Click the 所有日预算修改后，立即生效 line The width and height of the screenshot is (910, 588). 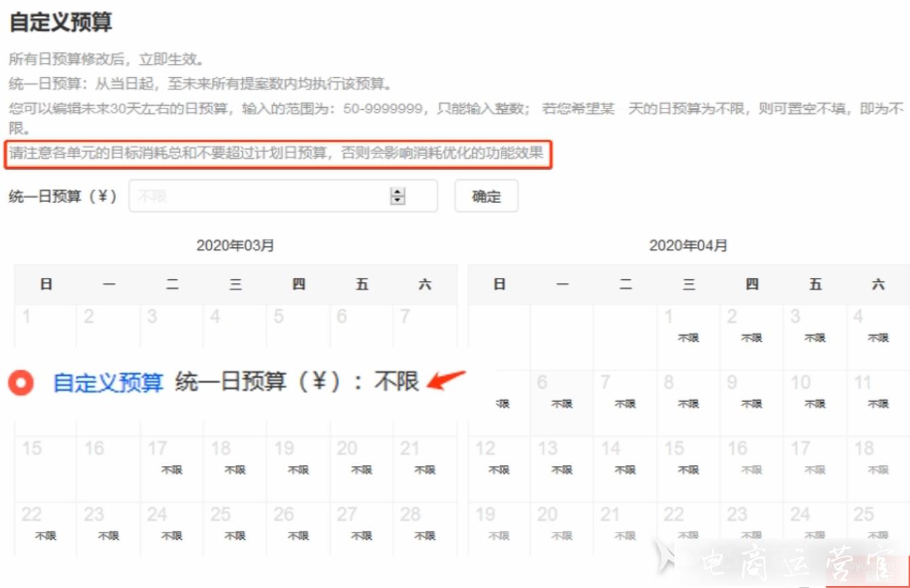click(107, 60)
